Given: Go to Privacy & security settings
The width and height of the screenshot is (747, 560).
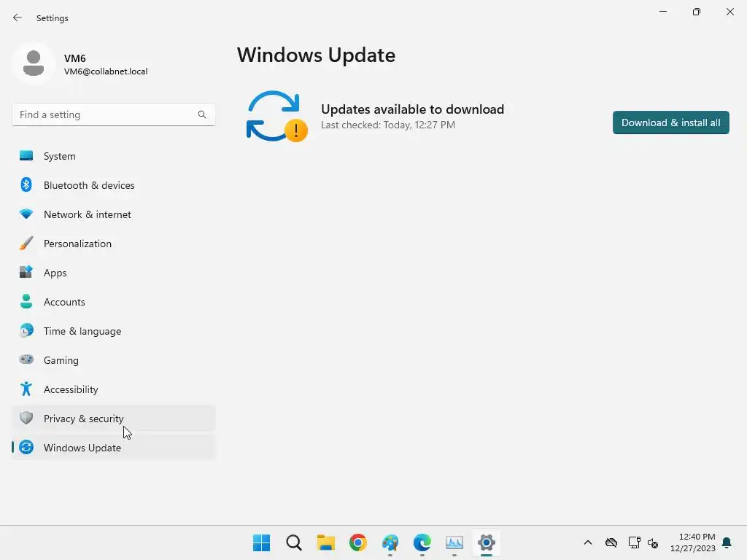Looking at the screenshot, I should [113, 419].
